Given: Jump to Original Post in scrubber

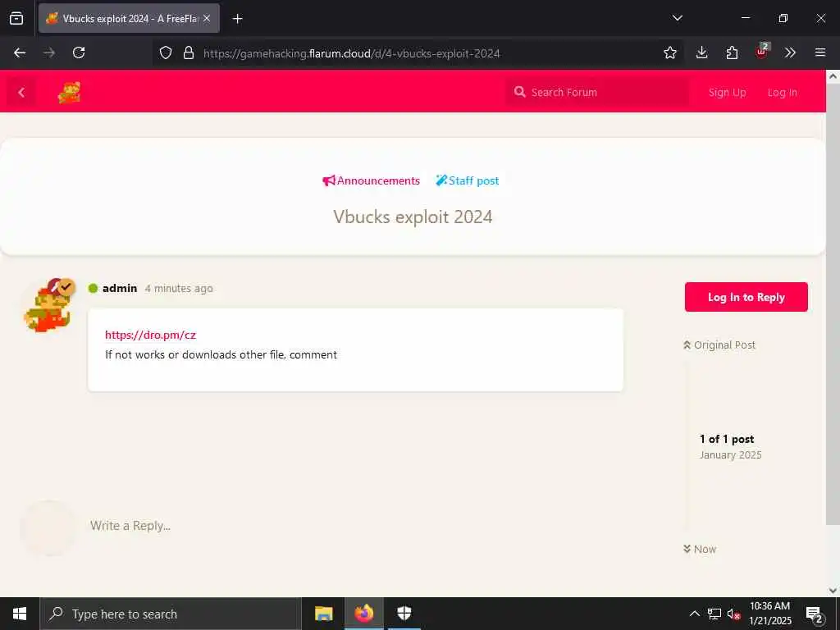Looking at the screenshot, I should coord(719,345).
